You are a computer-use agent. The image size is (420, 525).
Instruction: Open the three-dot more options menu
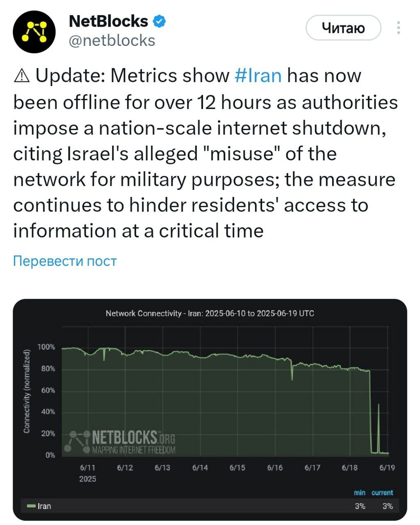tap(399, 28)
